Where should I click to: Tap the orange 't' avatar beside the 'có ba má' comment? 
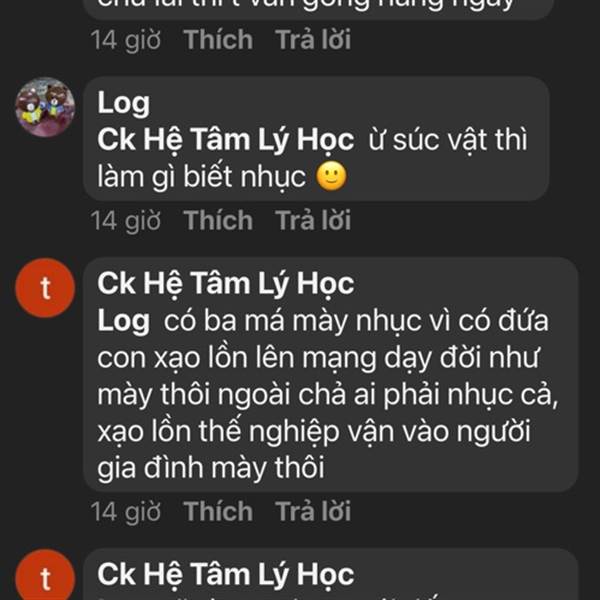45,288
